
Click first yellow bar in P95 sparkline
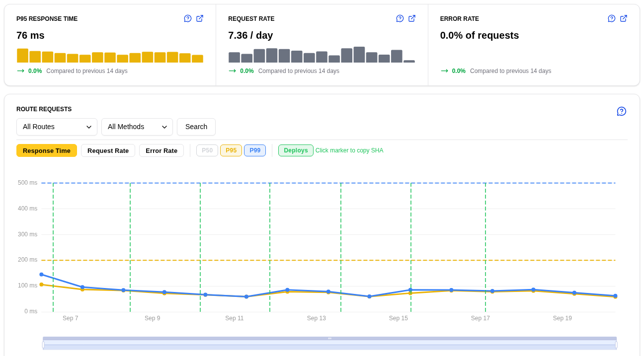tap(22, 56)
